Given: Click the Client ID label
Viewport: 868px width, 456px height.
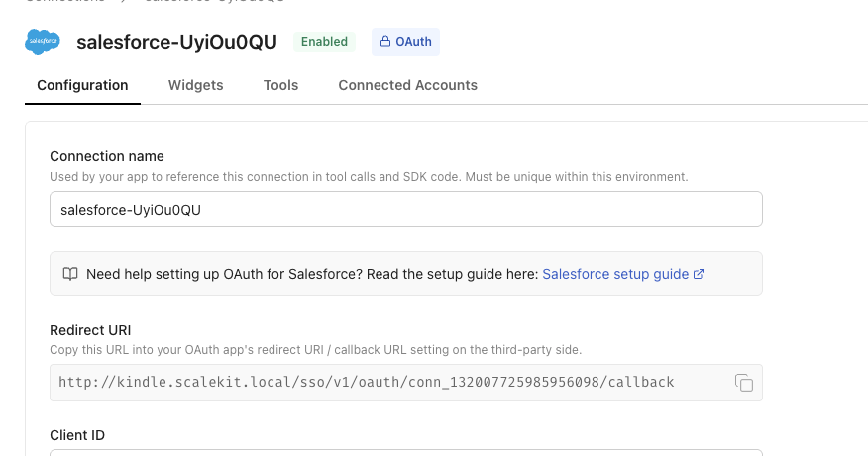Looking at the screenshot, I should click(77, 435).
